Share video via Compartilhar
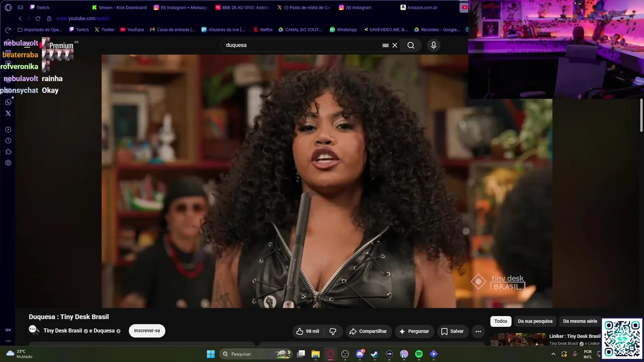Viewport: 644px width, 362px height. click(368, 331)
